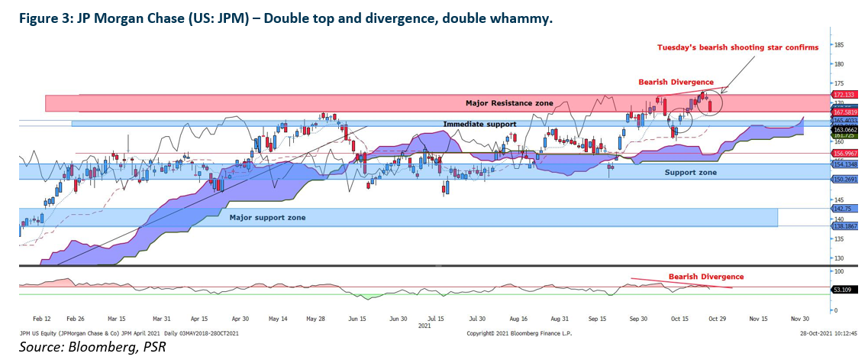Click the 'Mar 15' date label
The width and height of the screenshot is (868, 360).
[118, 319]
